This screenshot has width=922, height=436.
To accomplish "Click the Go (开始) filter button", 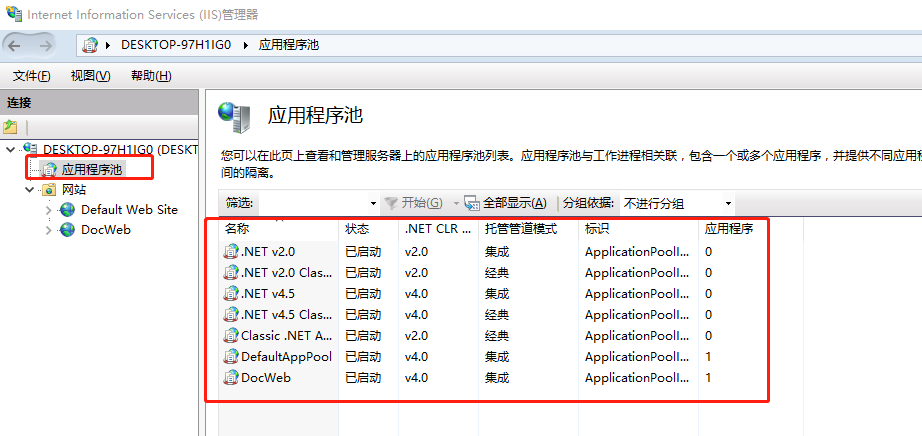I will pos(414,204).
